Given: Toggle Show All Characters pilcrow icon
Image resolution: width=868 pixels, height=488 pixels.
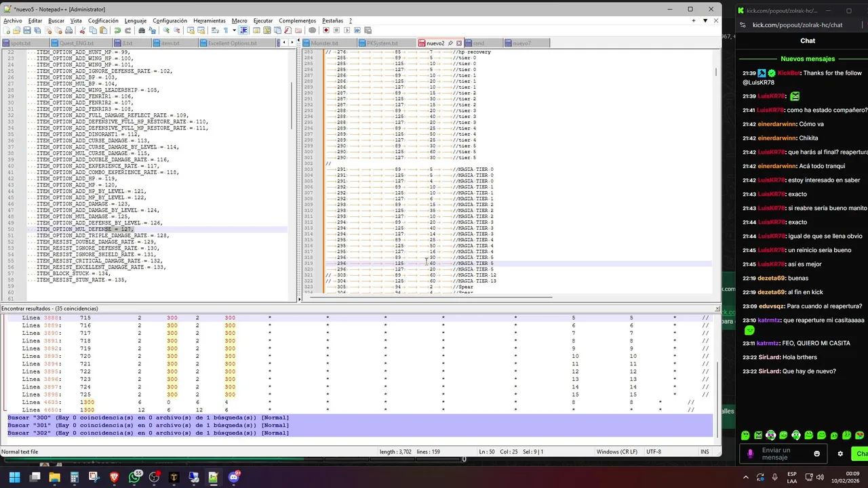Looking at the screenshot, I should click(x=225, y=30).
